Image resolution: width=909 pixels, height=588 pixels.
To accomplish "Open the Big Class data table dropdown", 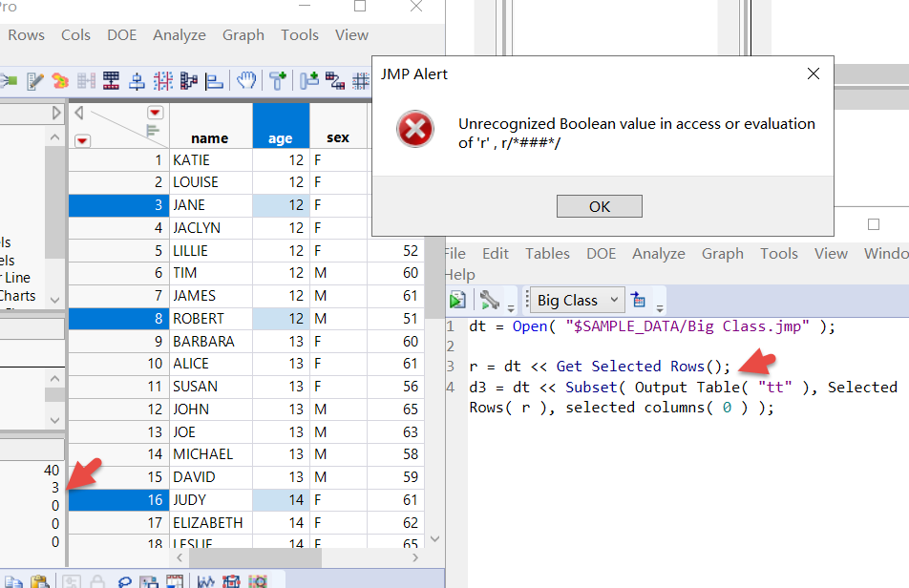I will pyautogui.click(x=578, y=300).
